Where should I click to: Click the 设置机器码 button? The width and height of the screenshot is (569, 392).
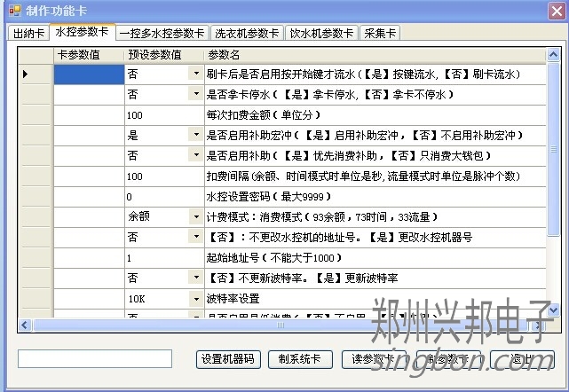pos(227,359)
